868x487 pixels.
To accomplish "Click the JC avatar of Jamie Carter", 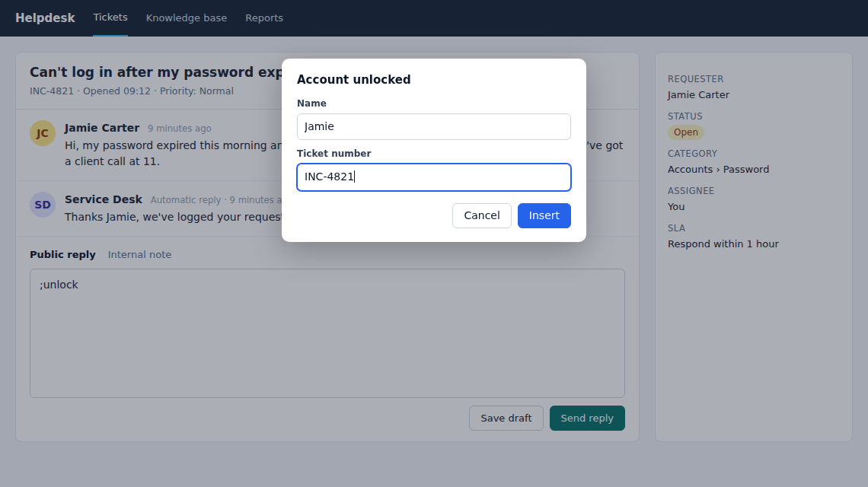I will coord(43,133).
